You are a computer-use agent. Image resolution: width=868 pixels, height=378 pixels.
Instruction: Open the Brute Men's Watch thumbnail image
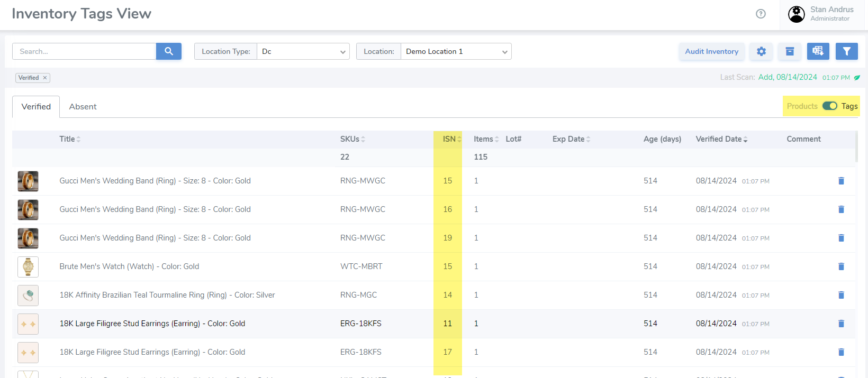28,267
